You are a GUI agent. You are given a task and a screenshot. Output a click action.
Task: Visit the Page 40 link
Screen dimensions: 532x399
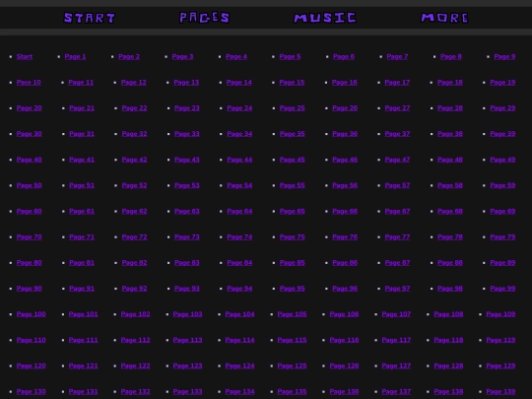pos(30,160)
